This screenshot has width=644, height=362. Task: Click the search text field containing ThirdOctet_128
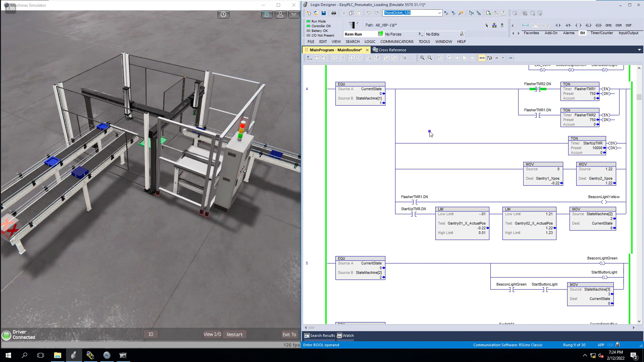click(410, 13)
